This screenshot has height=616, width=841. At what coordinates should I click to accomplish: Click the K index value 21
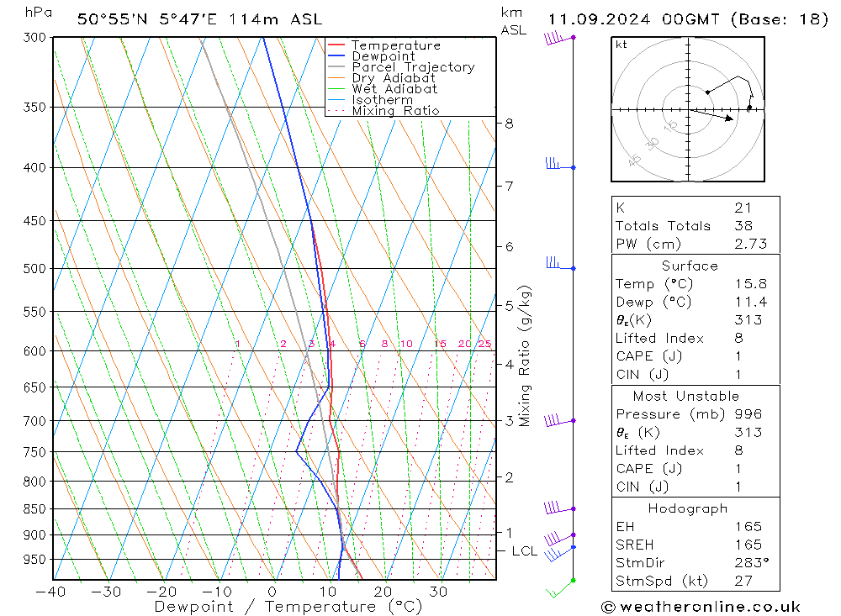click(x=743, y=208)
